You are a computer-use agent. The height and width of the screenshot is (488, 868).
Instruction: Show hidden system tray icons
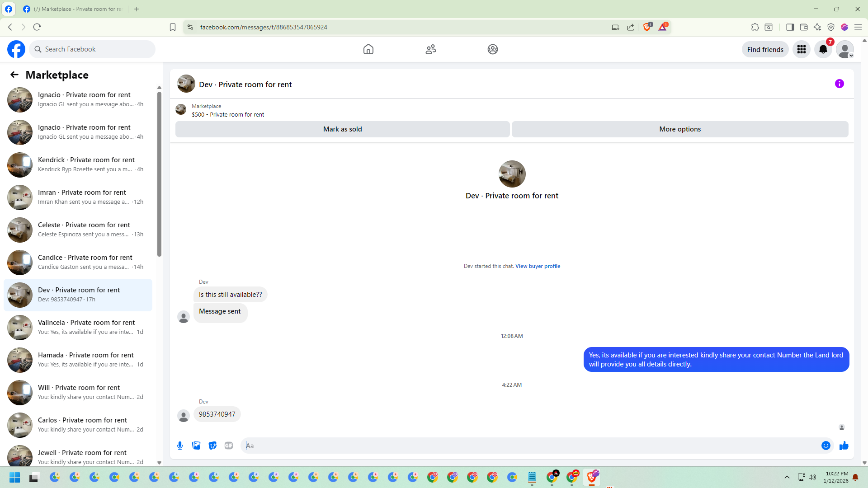(787, 477)
